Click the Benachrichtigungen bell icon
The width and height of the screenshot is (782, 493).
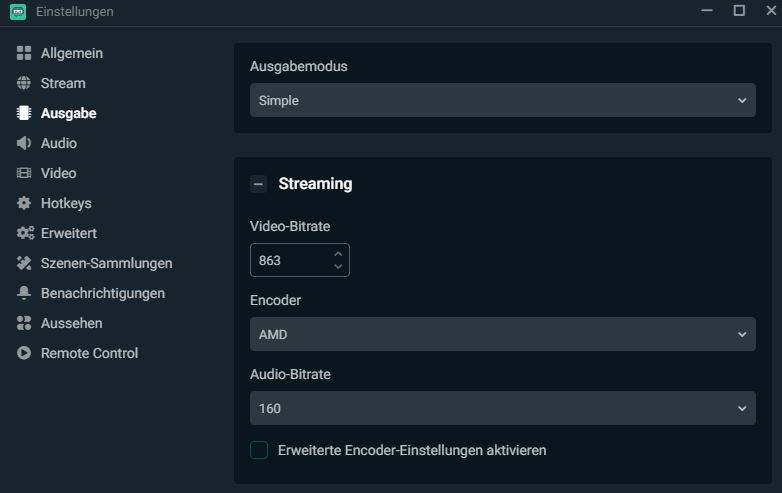[24, 293]
